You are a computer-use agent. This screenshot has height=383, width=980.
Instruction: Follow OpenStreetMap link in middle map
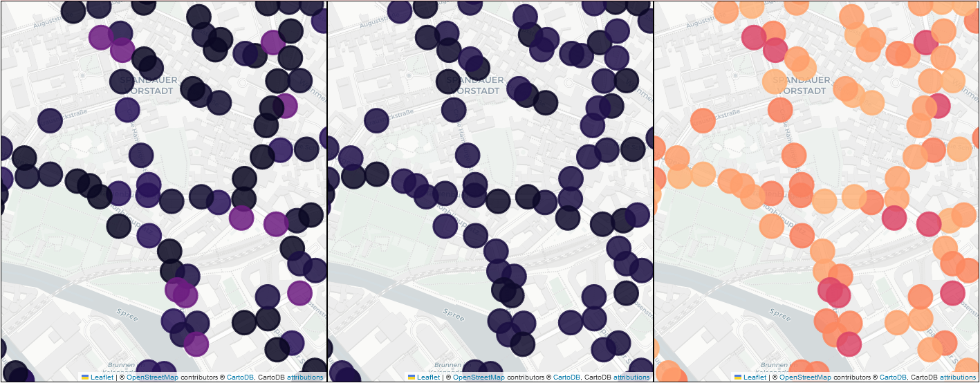point(478,377)
